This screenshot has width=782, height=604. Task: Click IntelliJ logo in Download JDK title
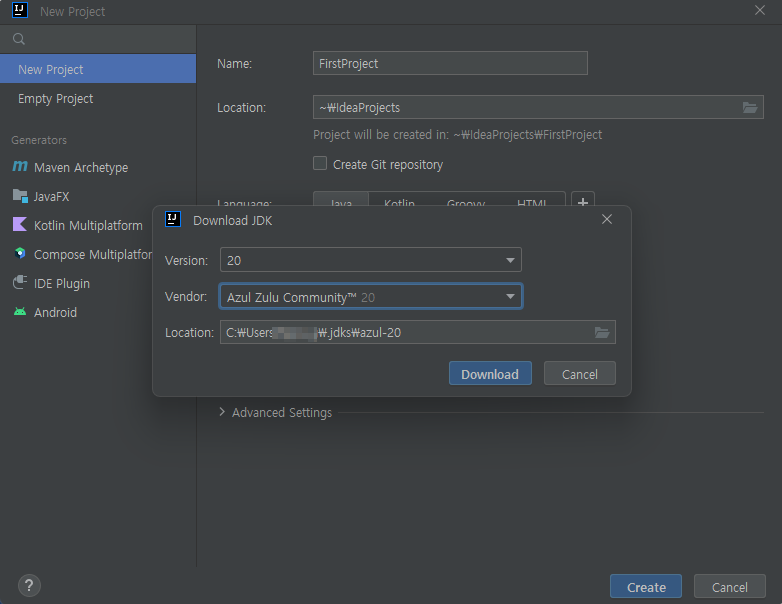[x=173, y=219]
